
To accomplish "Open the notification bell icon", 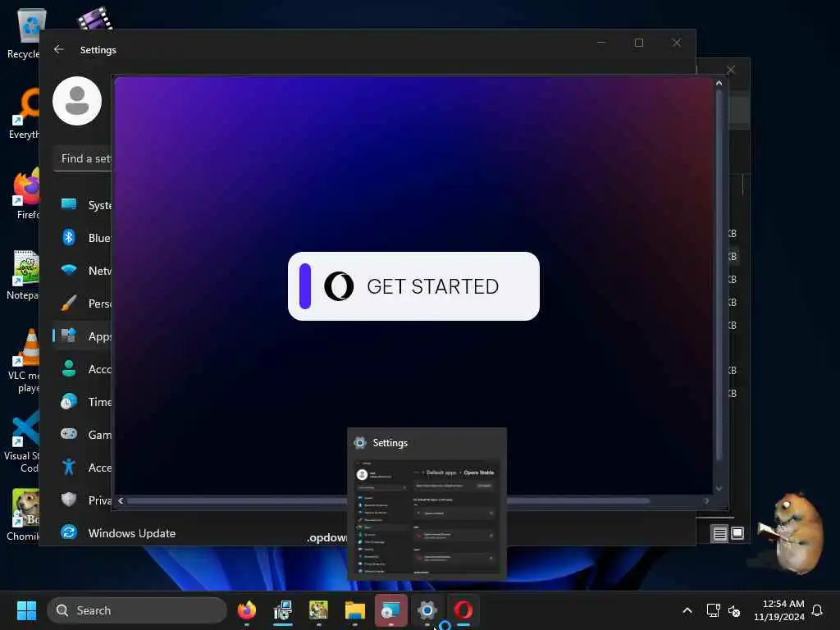I will pyautogui.click(x=817, y=610).
